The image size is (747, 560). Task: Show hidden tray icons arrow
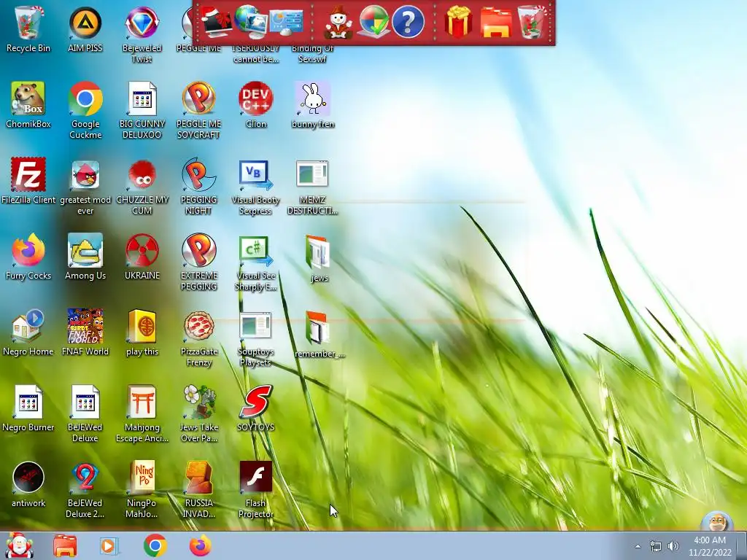pos(638,546)
